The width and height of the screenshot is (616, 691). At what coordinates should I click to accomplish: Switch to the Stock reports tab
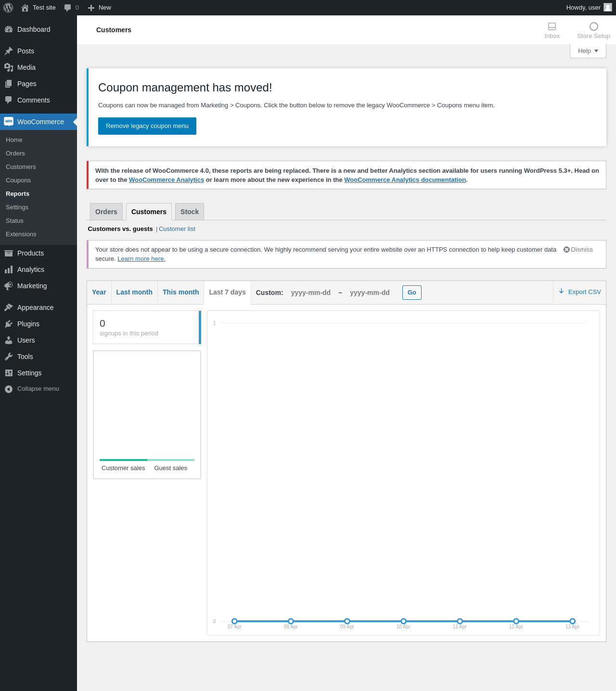coord(190,212)
